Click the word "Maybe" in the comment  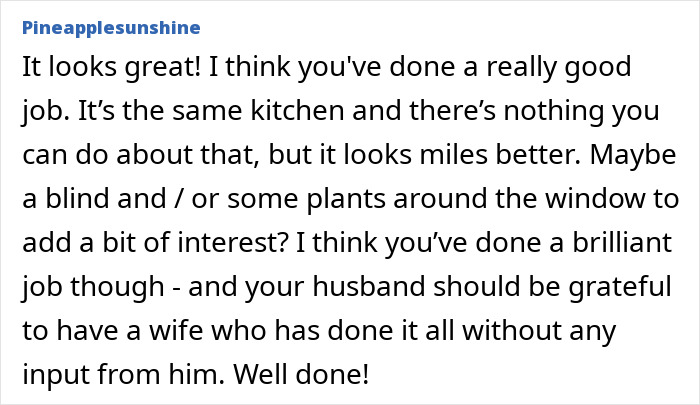click(633, 155)
